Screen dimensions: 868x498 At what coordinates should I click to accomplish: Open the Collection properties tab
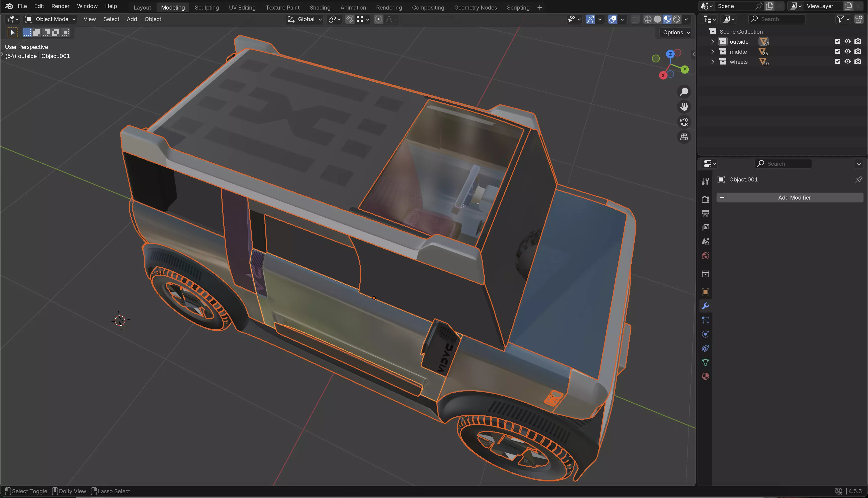pos(705,274)
